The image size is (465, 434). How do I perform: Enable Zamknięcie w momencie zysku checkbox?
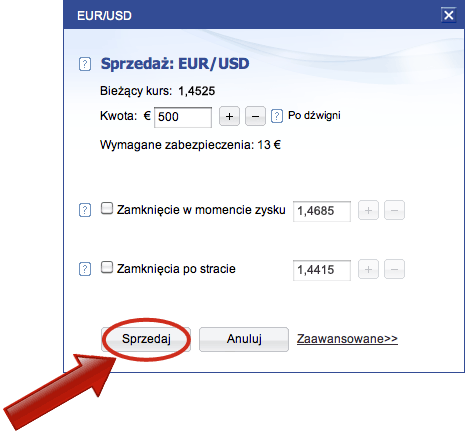pyautogui.click(x=107, y=208)
